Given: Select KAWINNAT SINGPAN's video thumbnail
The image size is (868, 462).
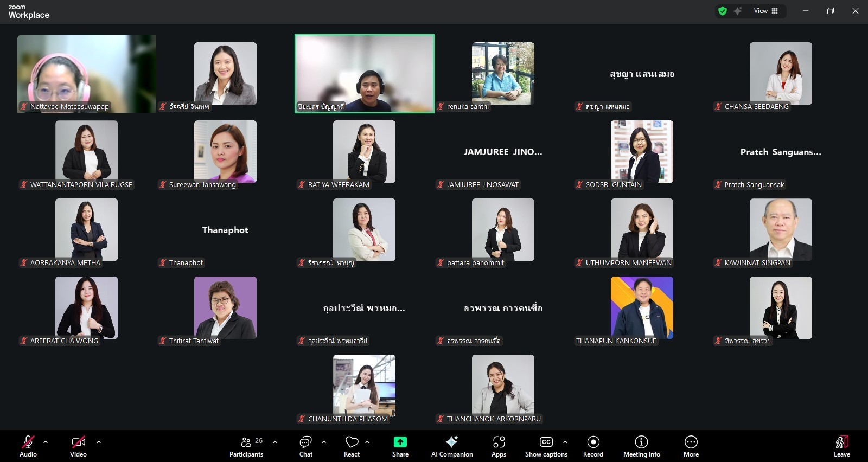Looking at the screenshot, I should [781, 229].
